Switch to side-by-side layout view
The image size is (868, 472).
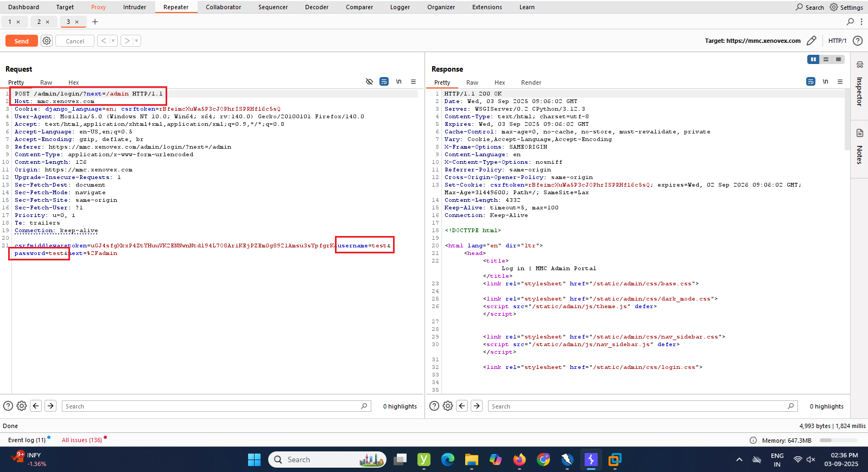pyautogui.click(x=813, y=59)
